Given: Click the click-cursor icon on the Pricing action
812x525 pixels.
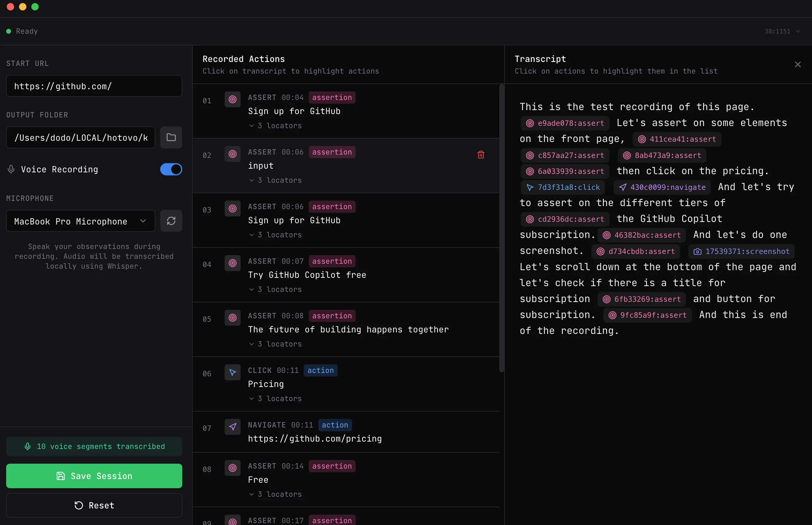Looking at the screenshot, I should tap(232, 372).
